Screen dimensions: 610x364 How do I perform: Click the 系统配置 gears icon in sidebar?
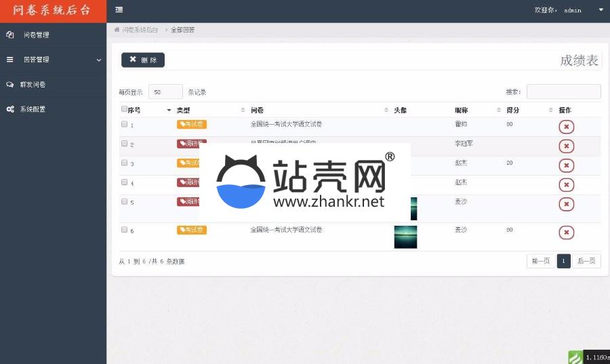10,109
